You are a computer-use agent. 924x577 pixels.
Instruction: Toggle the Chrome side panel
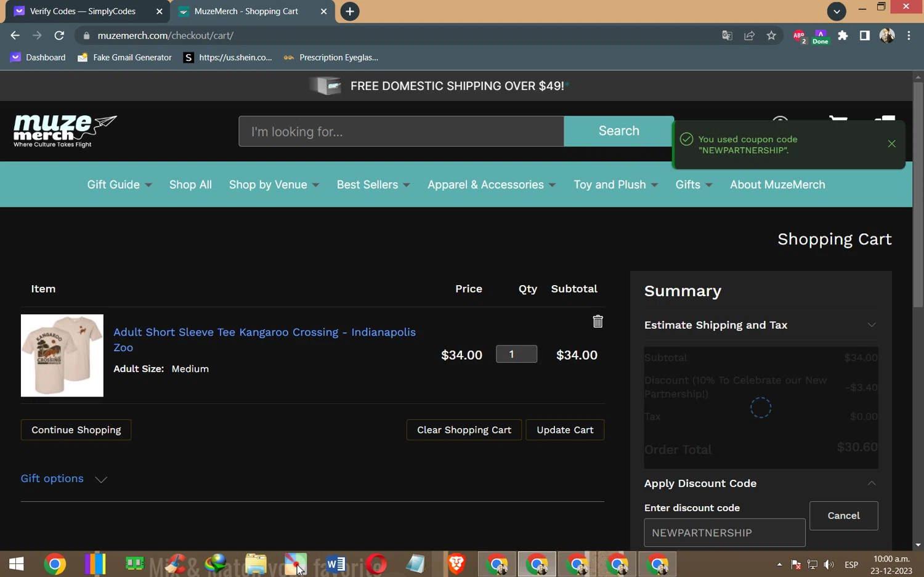pyautogui.click(x=865, y=36)
